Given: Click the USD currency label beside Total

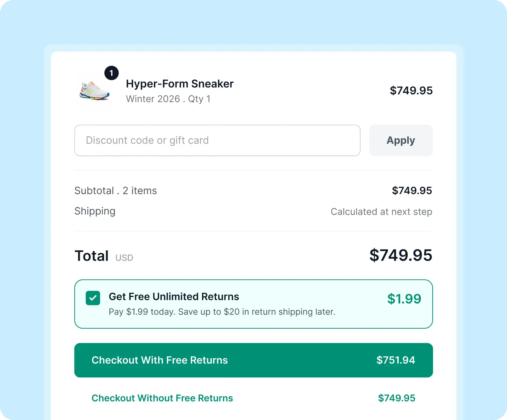Looking at the screenshot, I should click(x=124, y=258).
